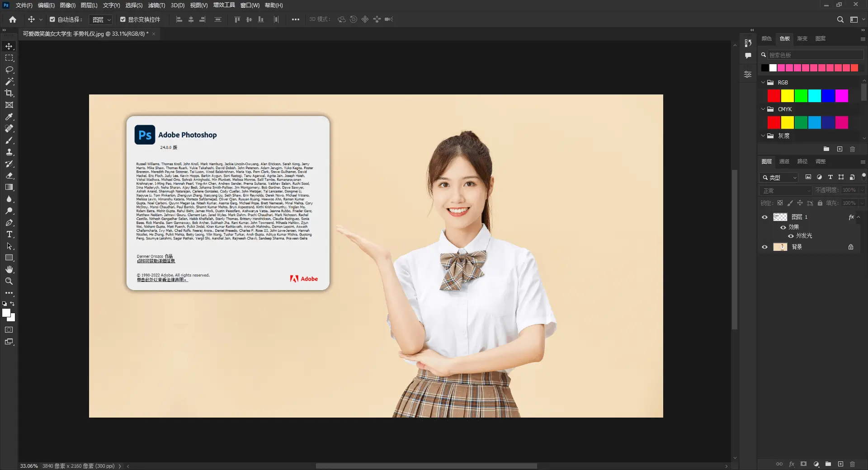Activate the Zoom tool

(x=9, y=281)
